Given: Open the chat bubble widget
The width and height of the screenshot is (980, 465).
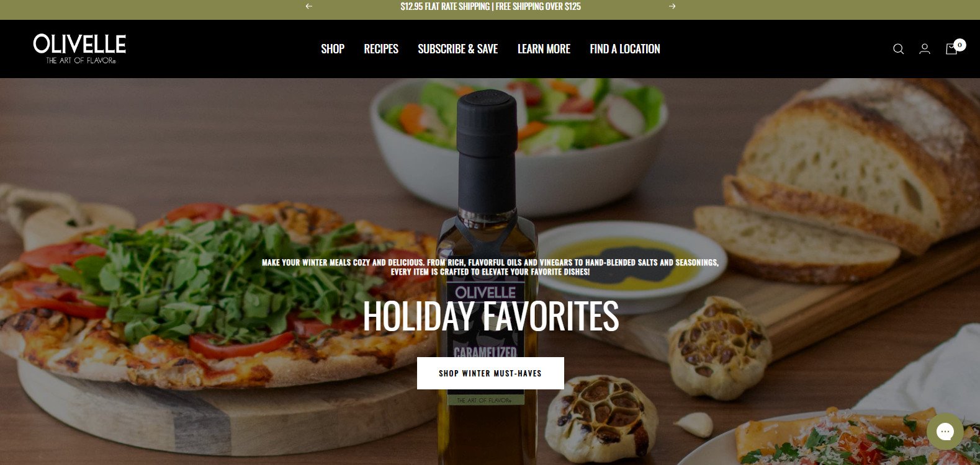Looking at the screenshot, I should pyautogui.click(x=945, y=432).
